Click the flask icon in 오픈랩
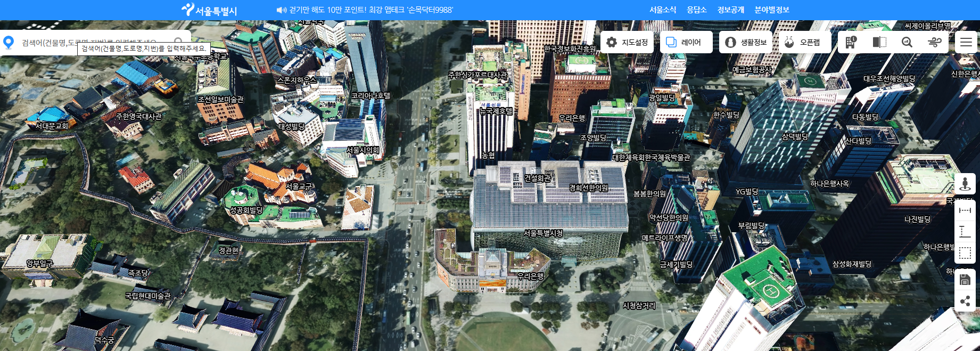The image size is (980, 351). pos(789,42)
